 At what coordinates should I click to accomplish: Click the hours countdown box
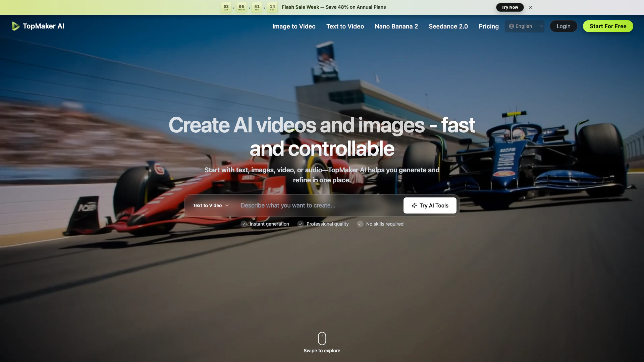coord(241,7)
